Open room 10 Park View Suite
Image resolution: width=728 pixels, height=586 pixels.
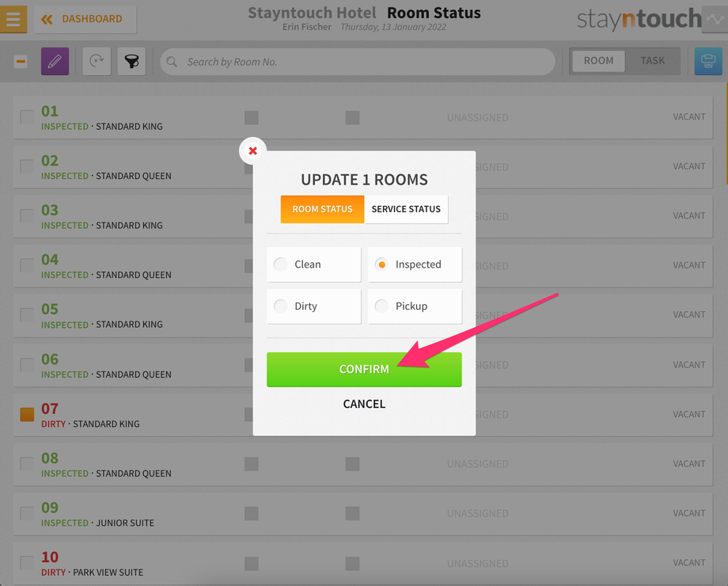363,564
